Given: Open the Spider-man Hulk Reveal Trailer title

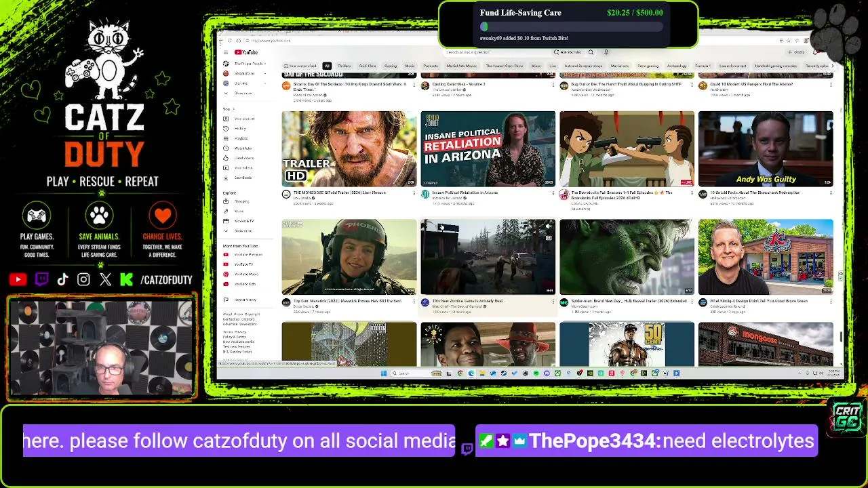Looking at the screenshot, I should [x=629, y=301].
